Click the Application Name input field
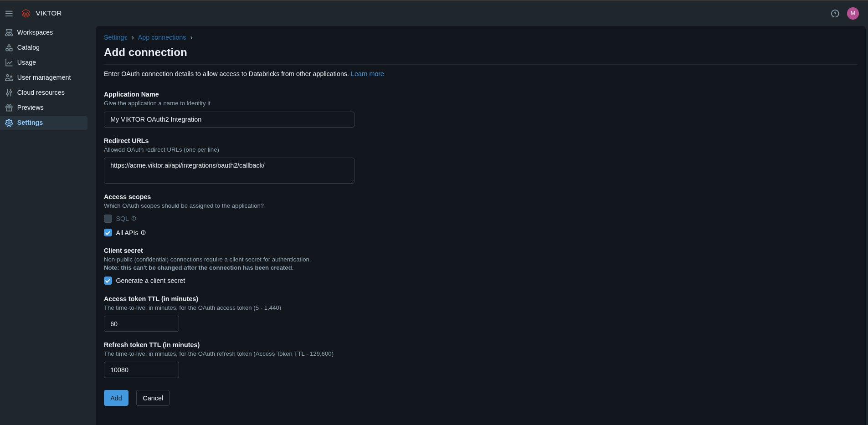Viewport: 868px width, 425px height. click(229, 119)
